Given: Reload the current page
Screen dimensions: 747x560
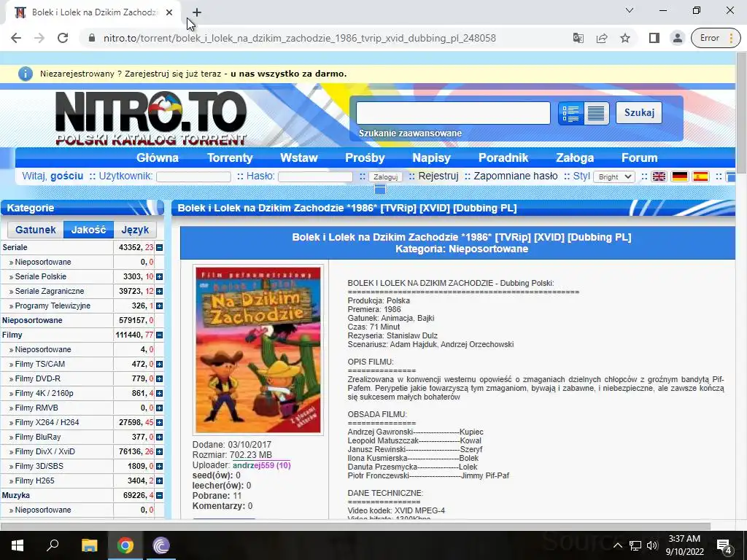Looking at the screenshot, I should tap(63, 38).
